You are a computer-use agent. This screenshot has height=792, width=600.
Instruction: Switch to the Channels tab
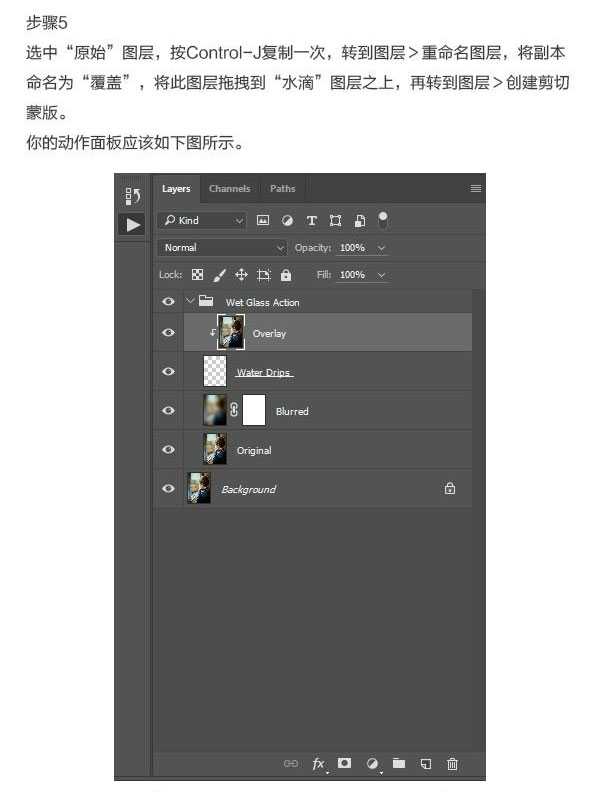[x=230, y=188]
